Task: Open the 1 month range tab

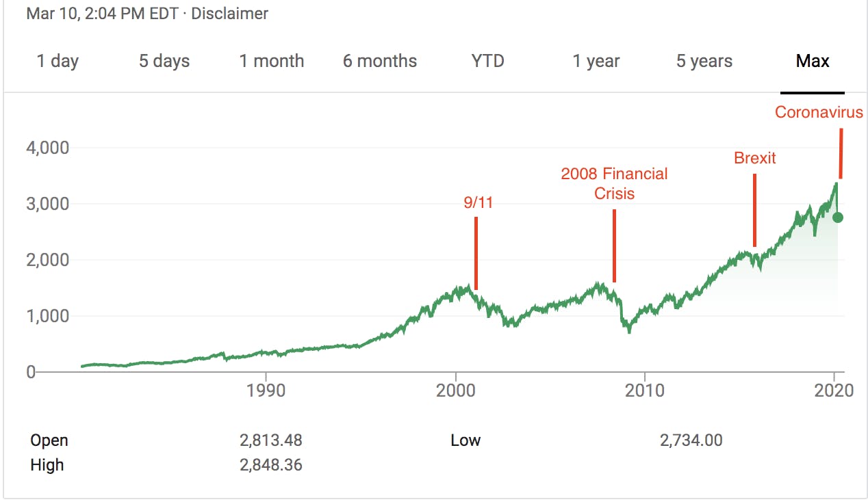Action: tap(271, 61)
